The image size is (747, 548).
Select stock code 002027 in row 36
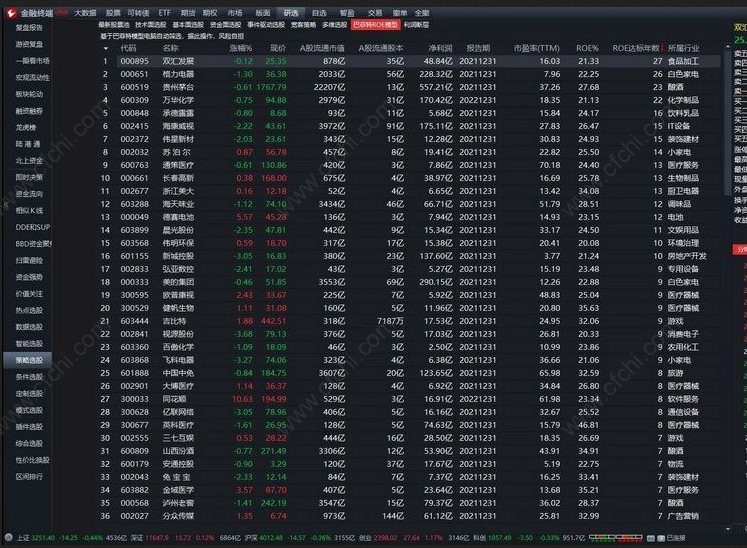pos(134,516)
